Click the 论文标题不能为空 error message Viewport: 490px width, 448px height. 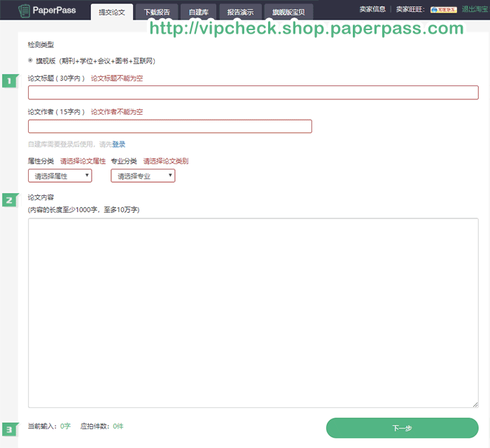(x=117, y=78)
